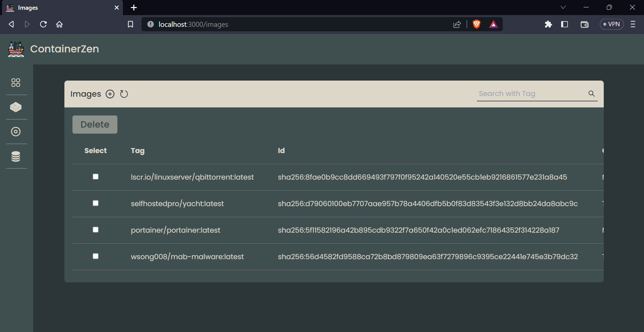This screenshot has height=332, width=644.
Task: Click the browser forward arrow
Action: (x=27, y=24)
